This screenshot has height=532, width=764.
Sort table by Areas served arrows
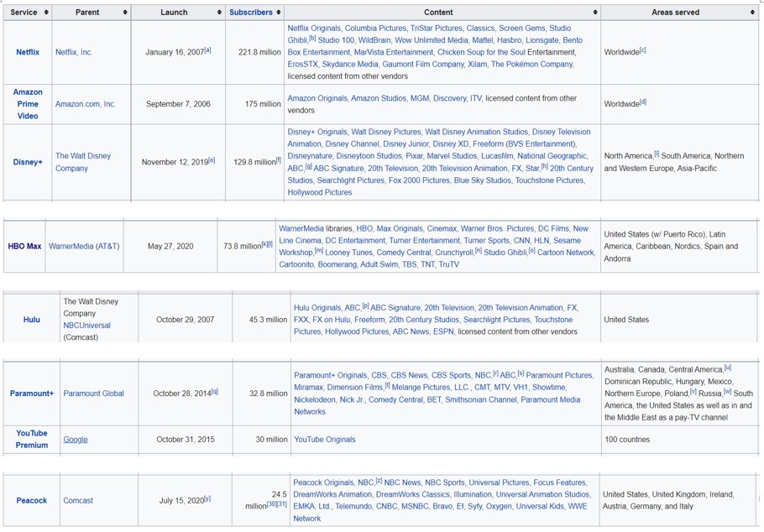coord(753,13)
